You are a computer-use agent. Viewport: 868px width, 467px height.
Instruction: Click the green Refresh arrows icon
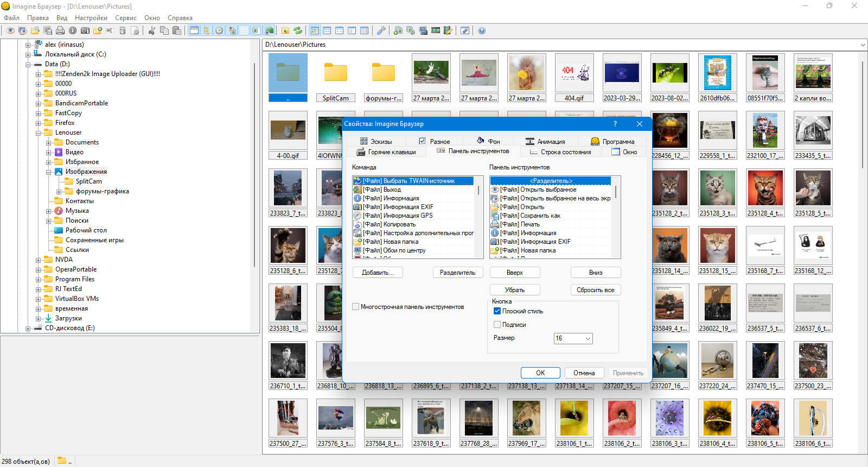(x=298, y=30)
